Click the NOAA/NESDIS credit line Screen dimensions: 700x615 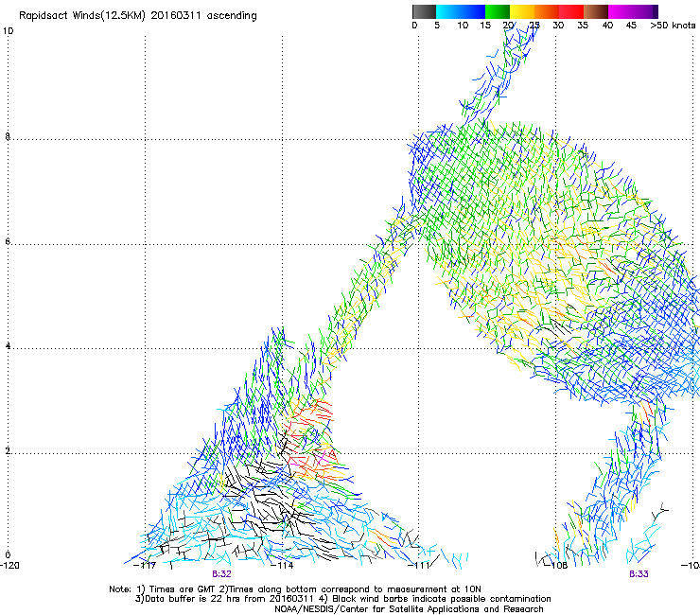click(409, 609)
